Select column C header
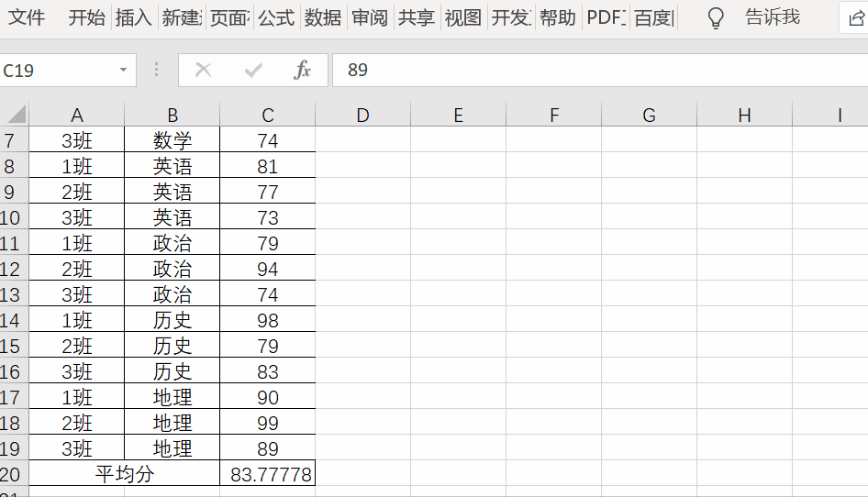 click(268, 115)
